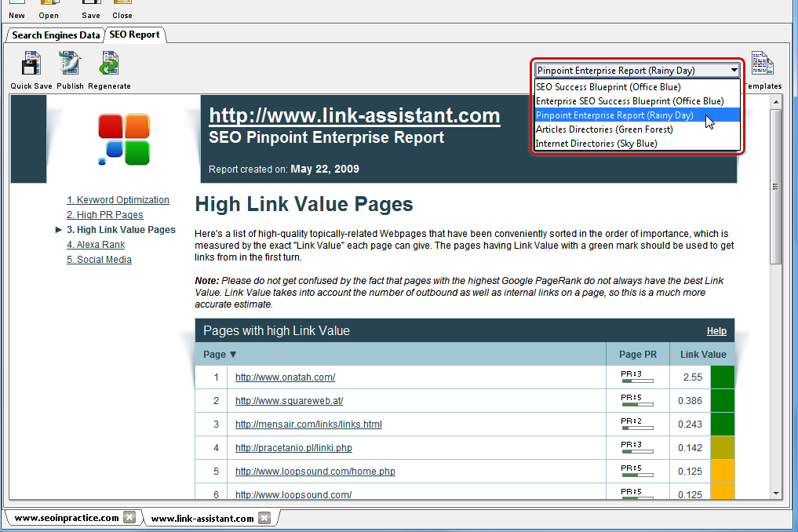Screen dimensions: 798x532
Task: Open http://pracetanio.pl/linki.php link
Action: (x=293, y=448)
